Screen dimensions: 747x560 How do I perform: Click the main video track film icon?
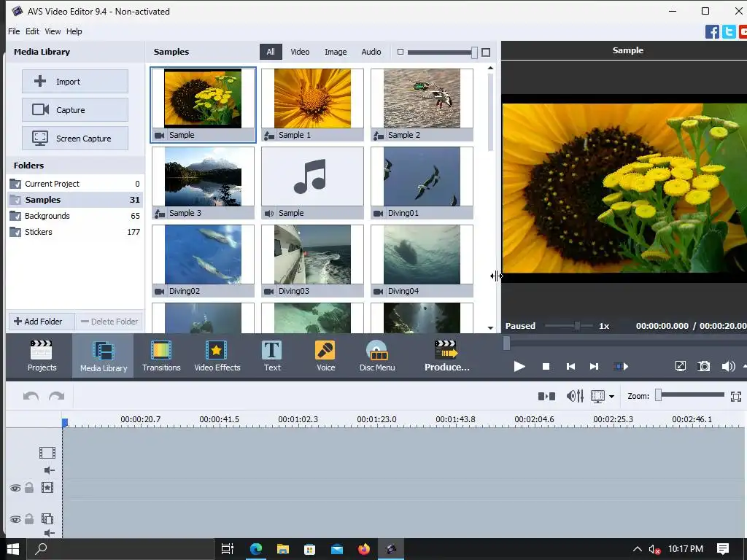tap(47, 452)
